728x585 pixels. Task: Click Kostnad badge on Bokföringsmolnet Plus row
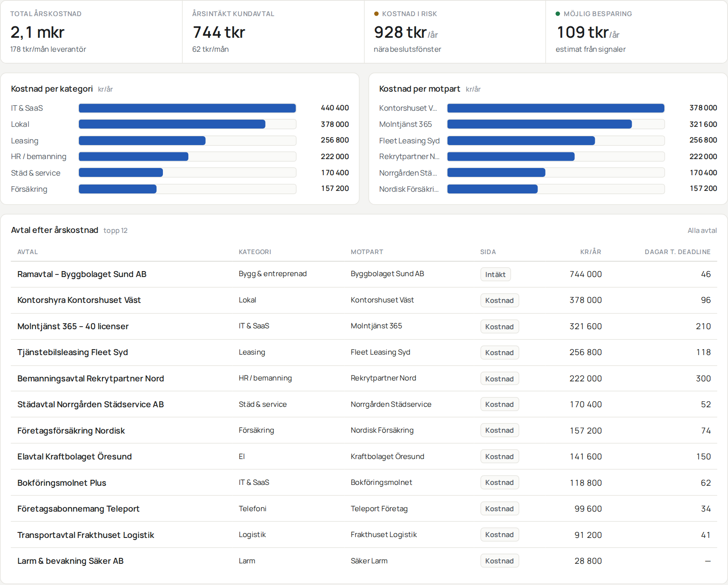(x=500, y=482)
